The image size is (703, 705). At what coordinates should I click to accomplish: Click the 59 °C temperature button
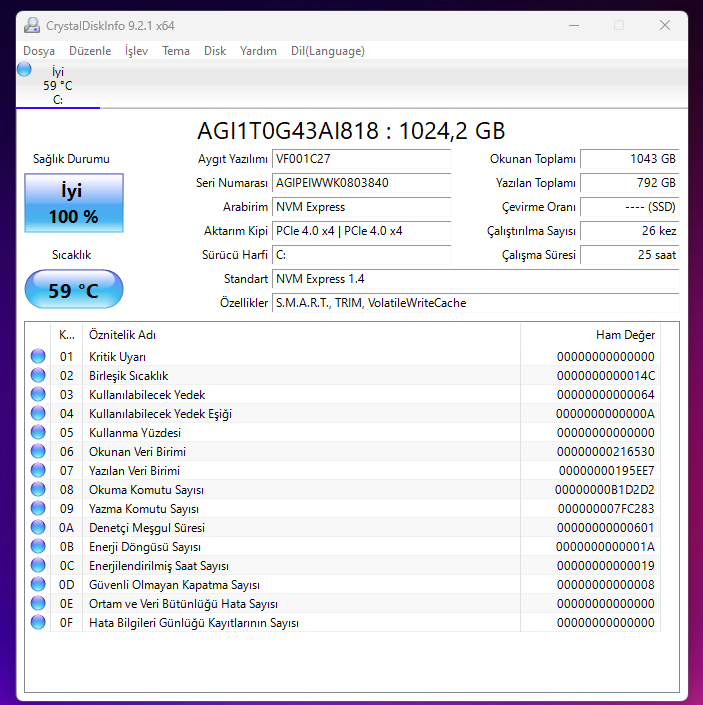74,290
